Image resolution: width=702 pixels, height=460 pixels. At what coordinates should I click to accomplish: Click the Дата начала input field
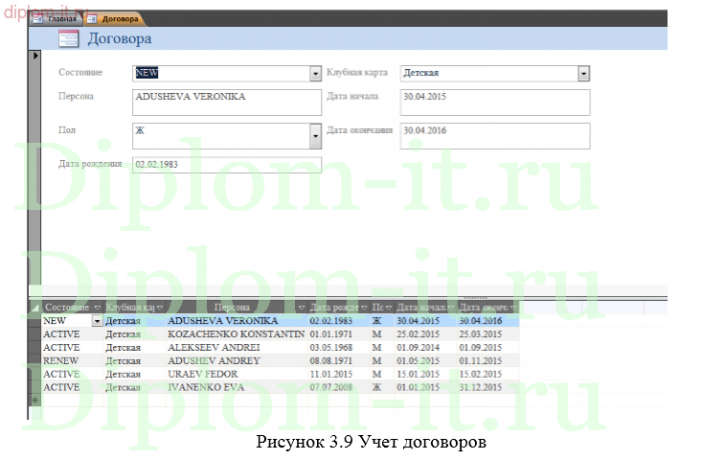(x=495, y=102)
